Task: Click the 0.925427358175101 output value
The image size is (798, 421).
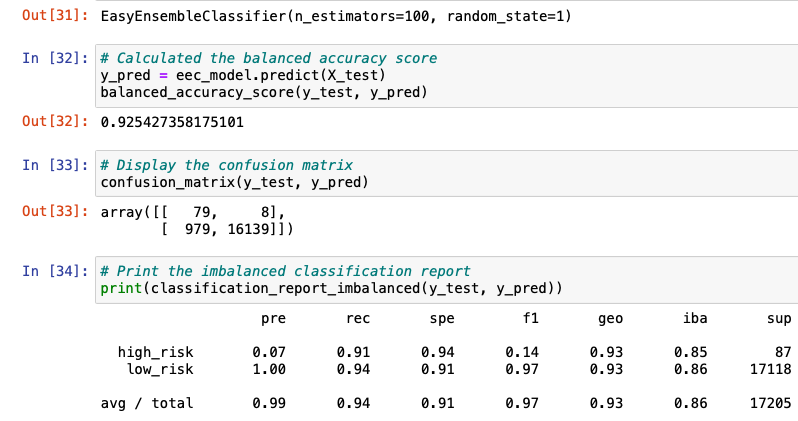Action: 172,122
